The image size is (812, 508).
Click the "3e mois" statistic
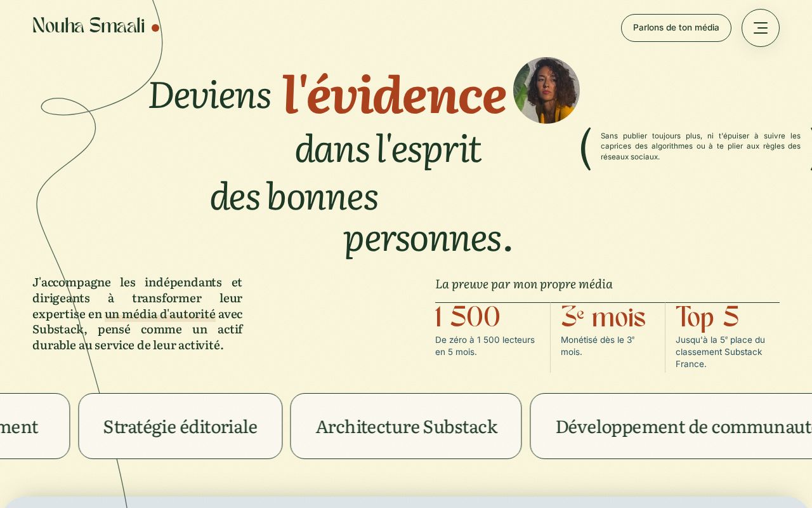tap(603, 317)
